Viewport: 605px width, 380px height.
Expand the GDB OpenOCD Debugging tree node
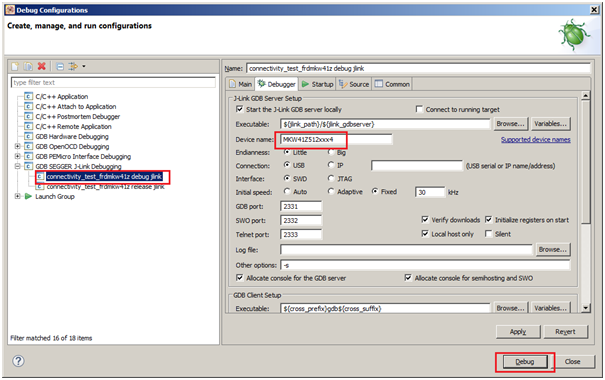tap(17, 146)
